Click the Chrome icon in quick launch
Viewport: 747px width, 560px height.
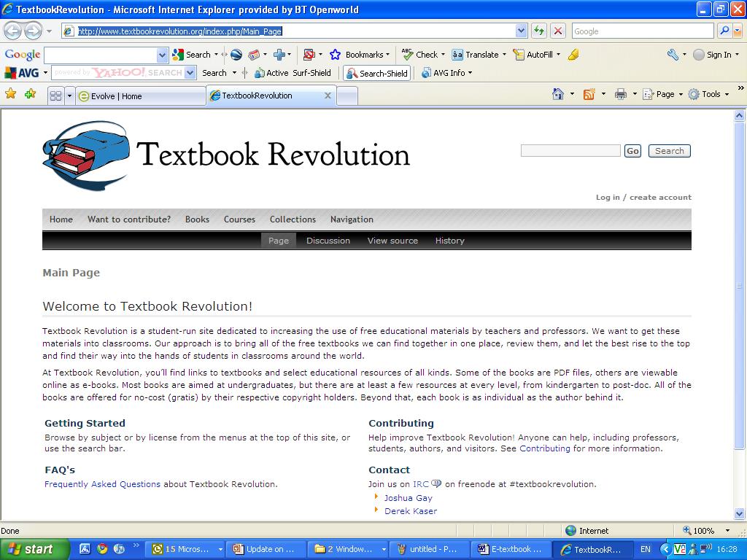[x=102, y=548]
